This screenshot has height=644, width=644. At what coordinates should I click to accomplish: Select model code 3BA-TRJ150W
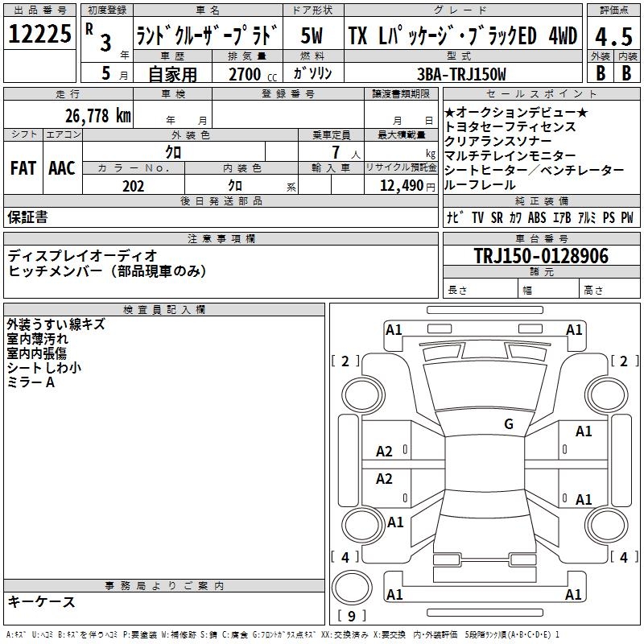(461, 74)
